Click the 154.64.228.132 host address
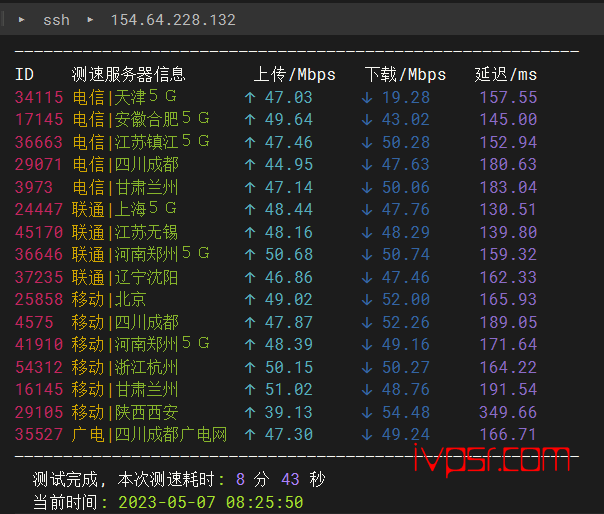604x514 pixels. pos(173,20)
